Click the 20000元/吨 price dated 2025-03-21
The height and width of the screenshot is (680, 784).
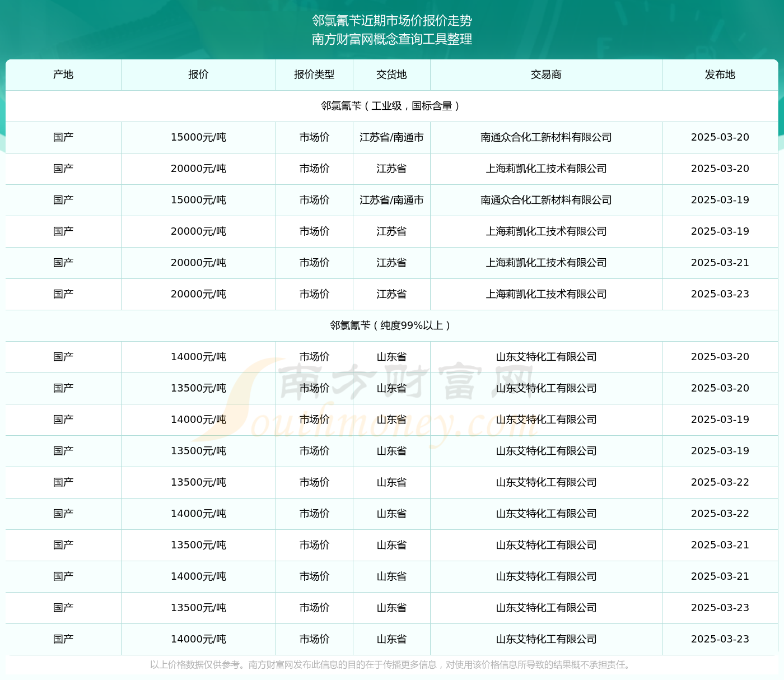point(198,263)
